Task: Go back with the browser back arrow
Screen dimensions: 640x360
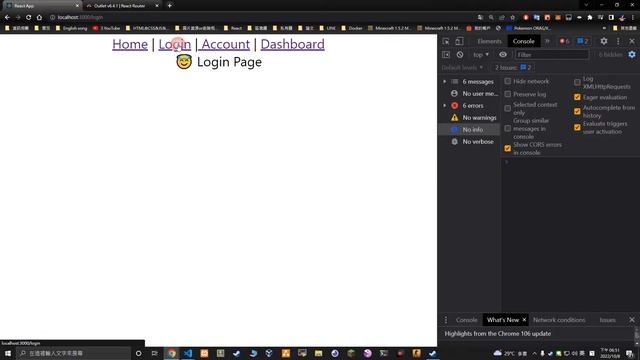Action: (7, 17)
